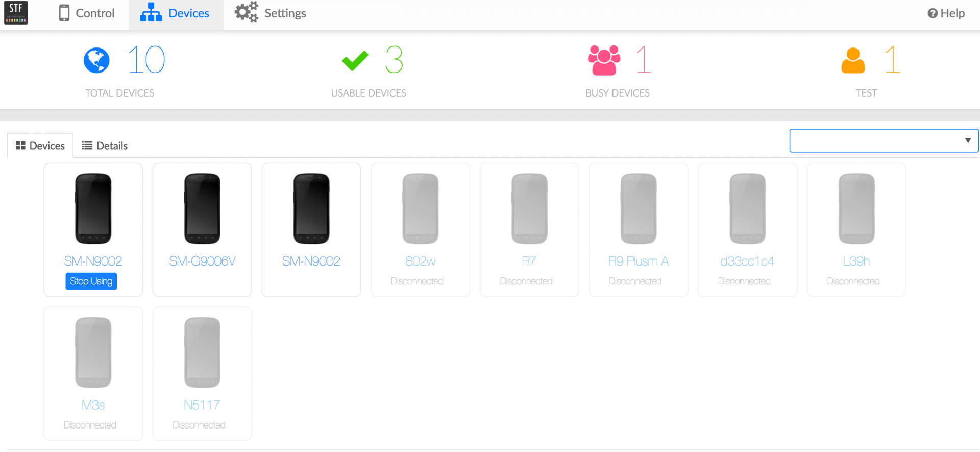The width and height of the screenshot is (980, 452).
Task: Click the Stop Using button
Action: (x=91, y=281)
